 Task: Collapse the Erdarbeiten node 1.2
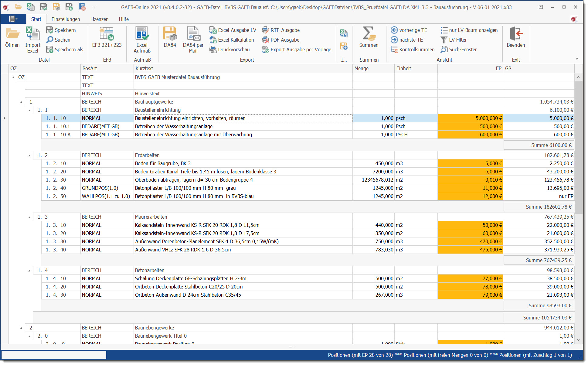point(29,155)
